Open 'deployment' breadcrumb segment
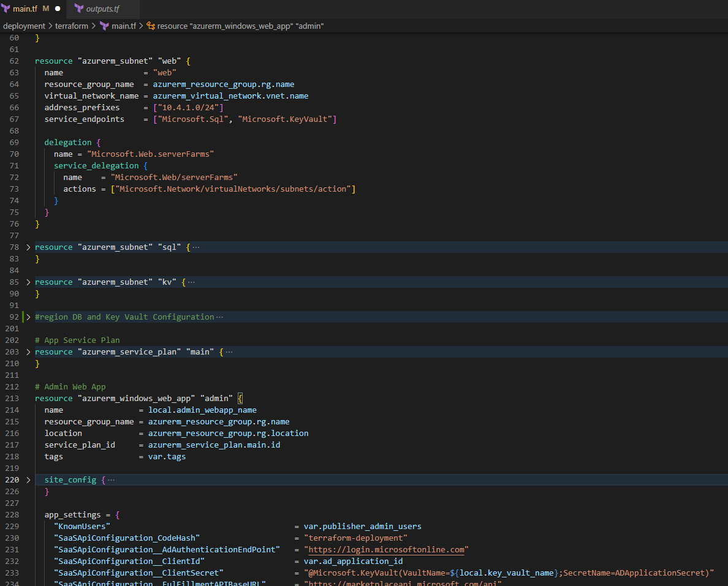 click(24, 26)
